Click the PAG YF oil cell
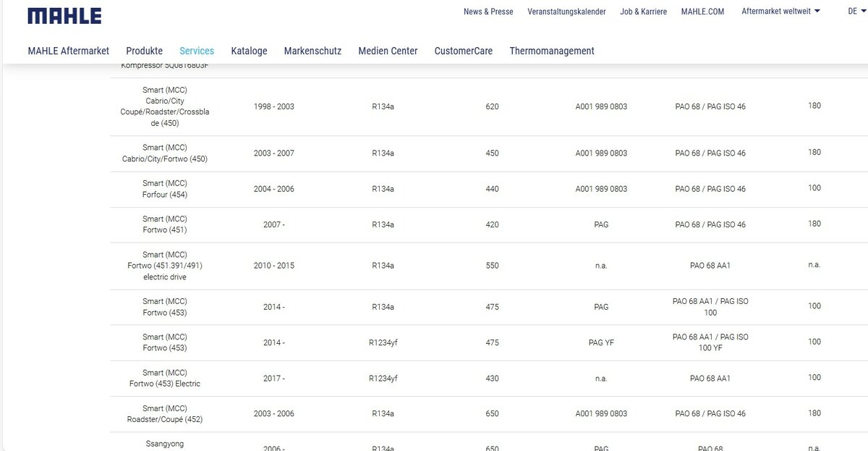Viewport: 868px width, 451px height. coord(600,342)
